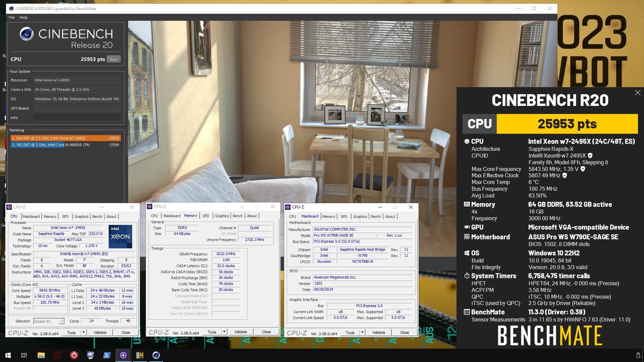This screenshot has height=362, width=644.
Task: Click the yellow 25953 pts score bar
Action: [567, 124]
